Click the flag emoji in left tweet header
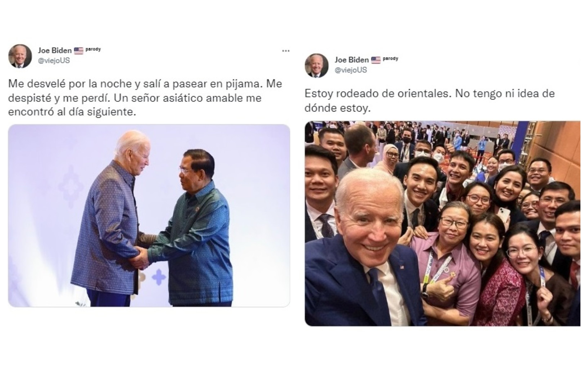588x376 pixels. pos(78,51)
